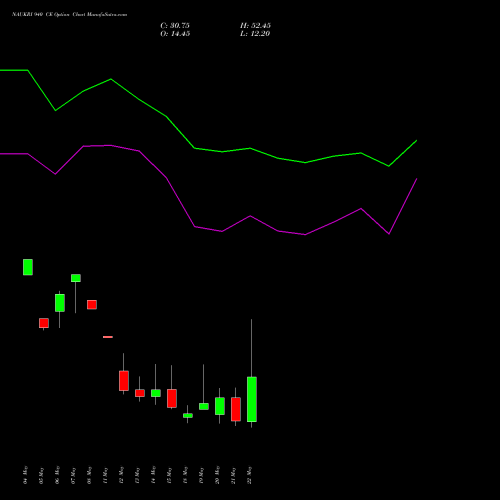Click the red candle for 15 May
The width and height of the screenshot is (500, 500).
pos(172,398)
